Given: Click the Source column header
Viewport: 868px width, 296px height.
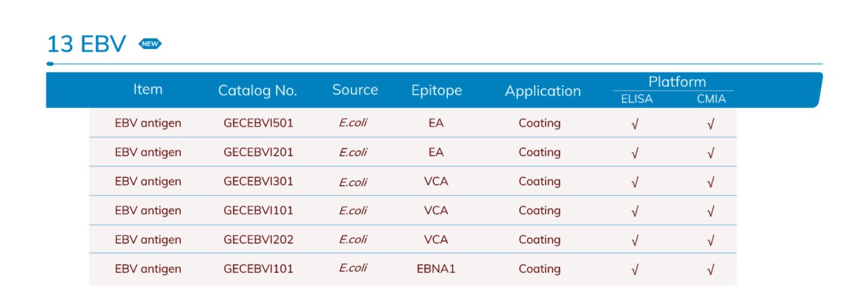Looking at the screenshot, I should pos(355,90).
